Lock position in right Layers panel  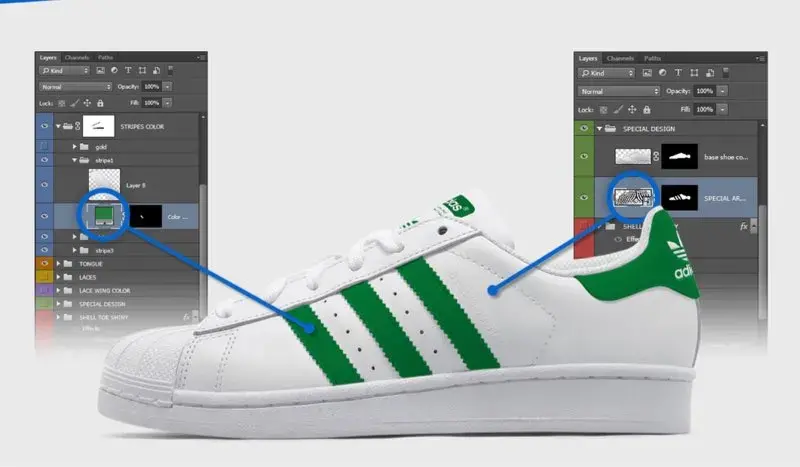(x=632, y=110)
